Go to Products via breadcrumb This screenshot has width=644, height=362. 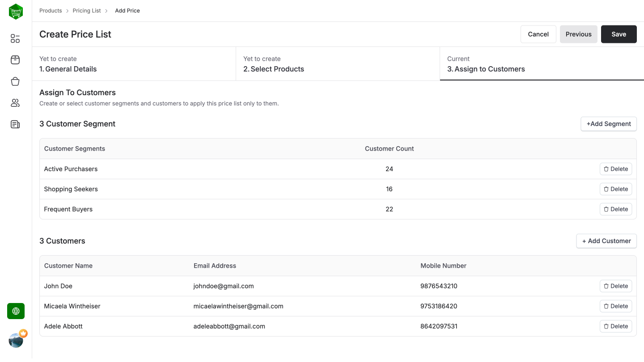coord(51,10)
